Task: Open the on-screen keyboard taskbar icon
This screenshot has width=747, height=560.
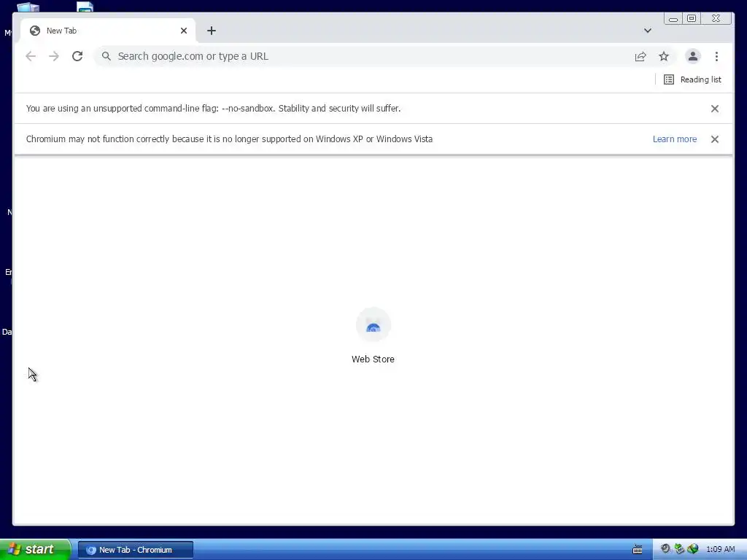Action: tap(637, 550)
